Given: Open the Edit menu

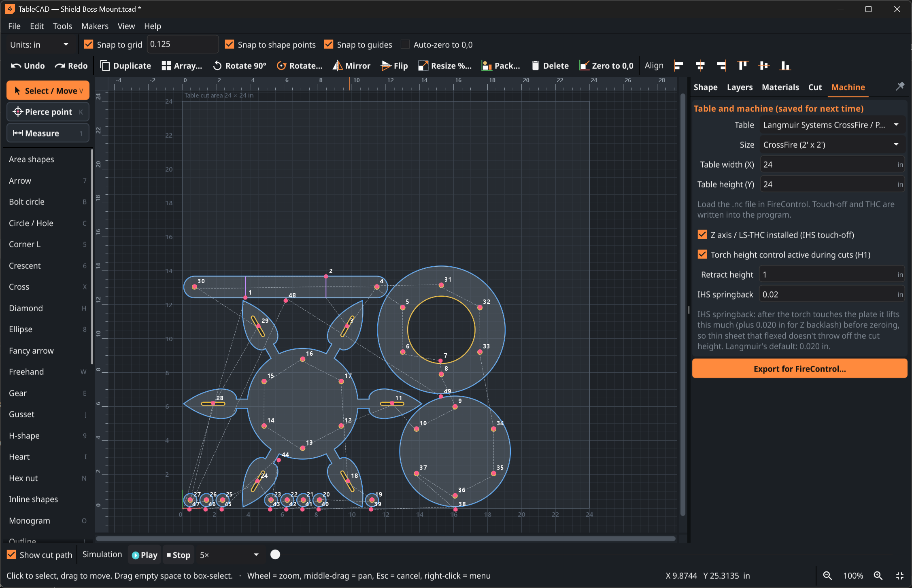Looking at the screenshot, I should (37, 26).
